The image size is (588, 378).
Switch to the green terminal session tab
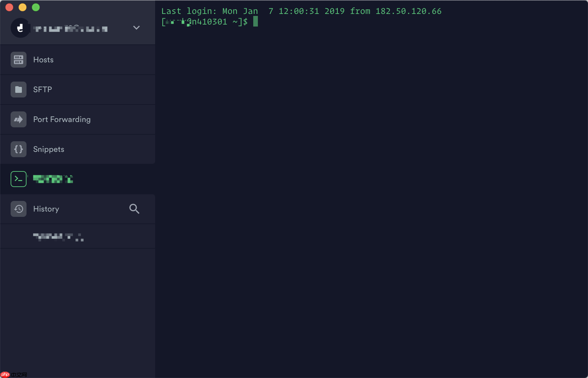click(x=78, y=179)
